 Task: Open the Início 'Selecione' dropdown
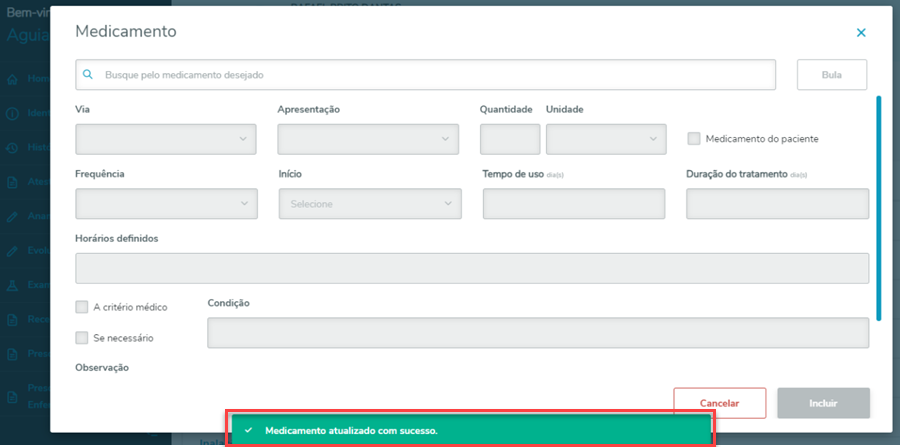click(x=370, y=204)
